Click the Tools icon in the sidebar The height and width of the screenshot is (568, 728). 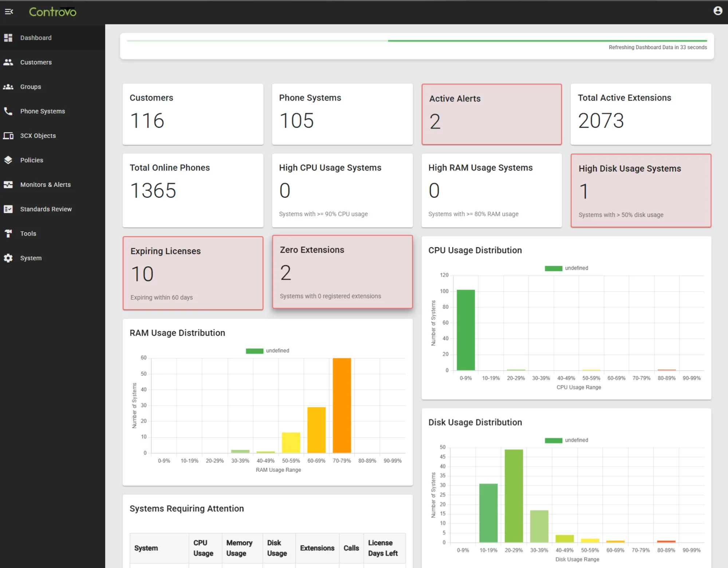pos(8,233)
